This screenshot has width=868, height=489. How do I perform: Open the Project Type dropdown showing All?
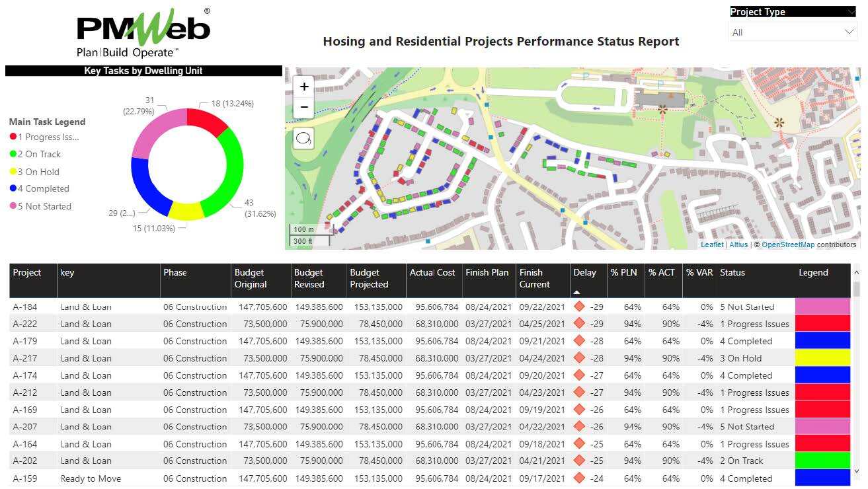point(792,32)
